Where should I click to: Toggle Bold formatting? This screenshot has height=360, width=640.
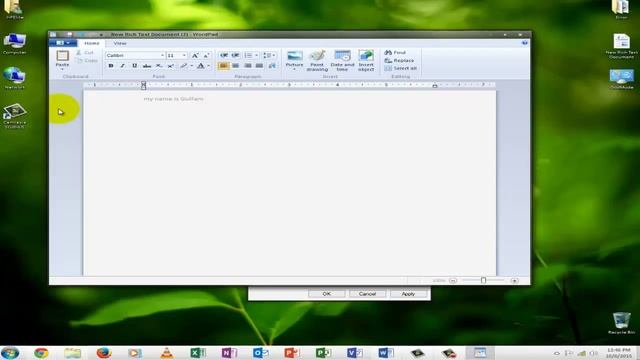click(x=111, y=66)
